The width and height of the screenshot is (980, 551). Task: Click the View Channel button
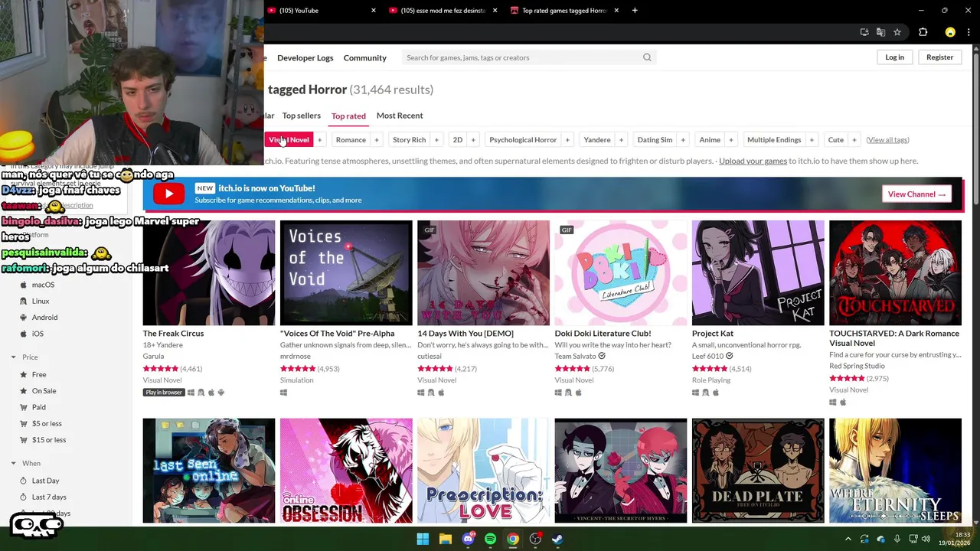pos(916,194)
